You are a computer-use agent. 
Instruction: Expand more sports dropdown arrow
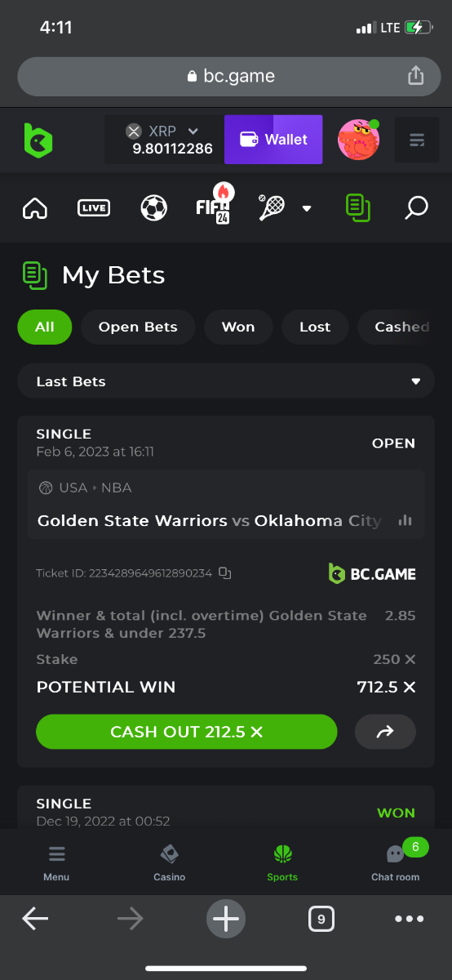tap(307, 208)
